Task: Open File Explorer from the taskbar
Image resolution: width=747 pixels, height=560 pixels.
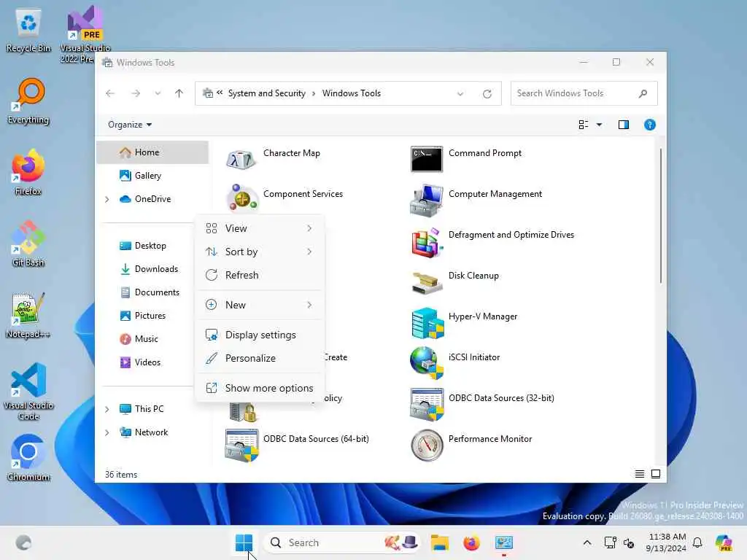Action: point(440,542)
